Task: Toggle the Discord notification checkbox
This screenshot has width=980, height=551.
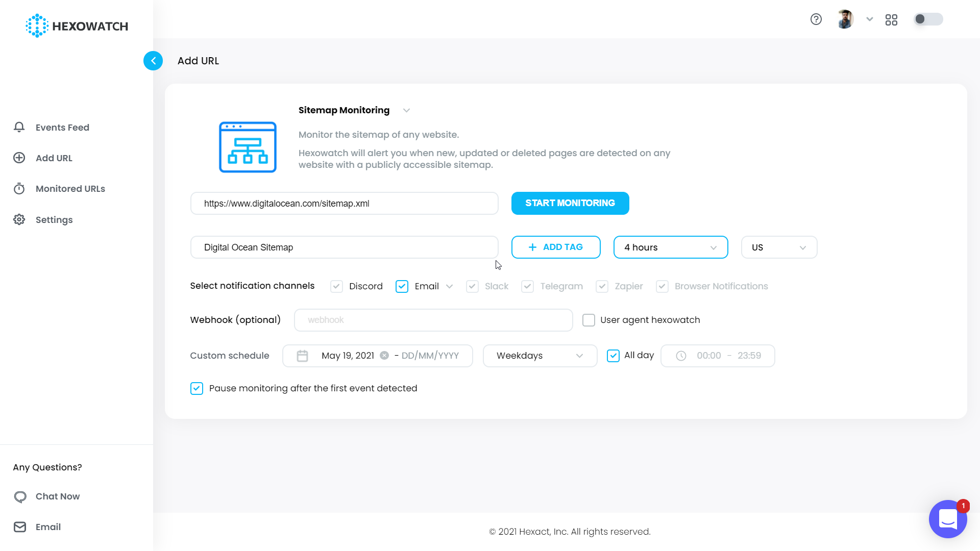Action: click(336, 286)
